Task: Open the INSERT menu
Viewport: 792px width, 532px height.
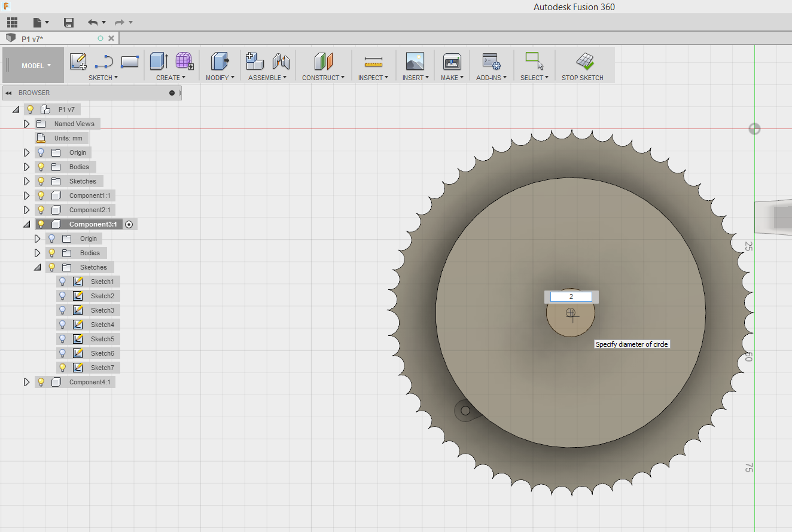Action: point(415,78)
